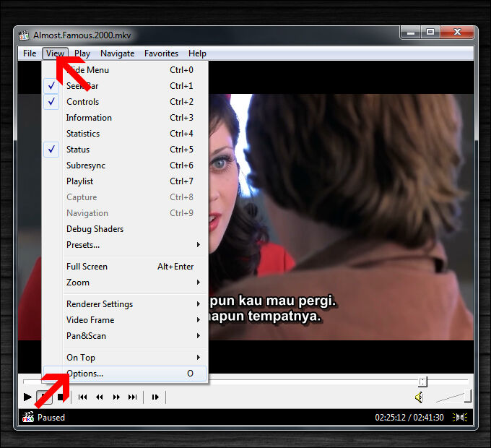Skip to previous chapter button
Viewport: 491px width, 448px height.
coord(82,397)
